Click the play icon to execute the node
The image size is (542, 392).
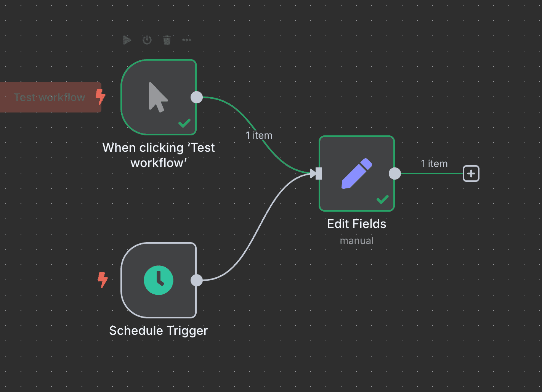(127, 40)
